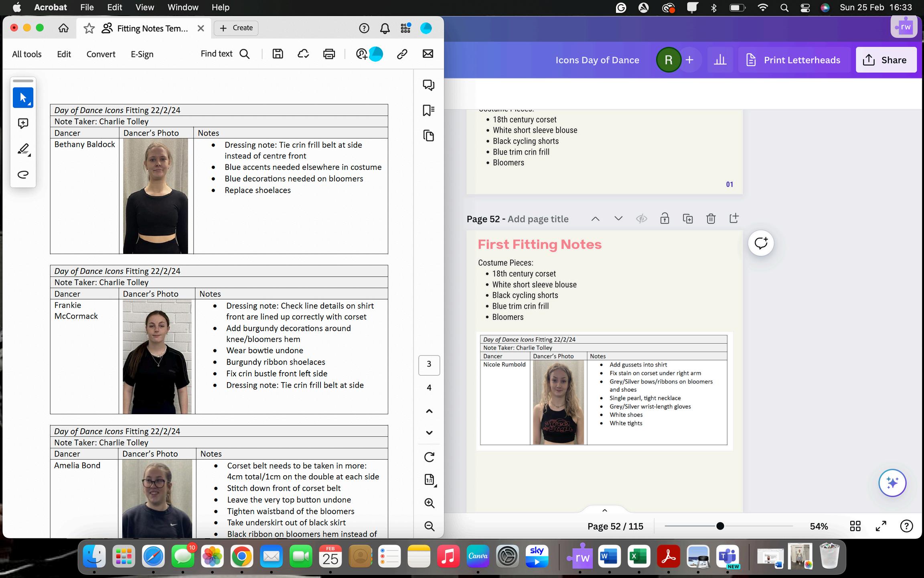Open the Convert menu in Acrobat
The height and width of the screenshot is (578, 924).
(101, 54)
